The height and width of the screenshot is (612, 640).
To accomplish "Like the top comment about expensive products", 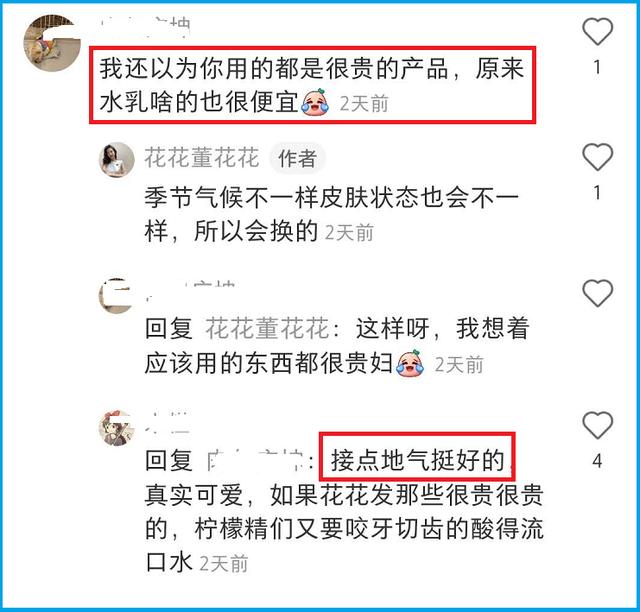I will tap(597, 31).
